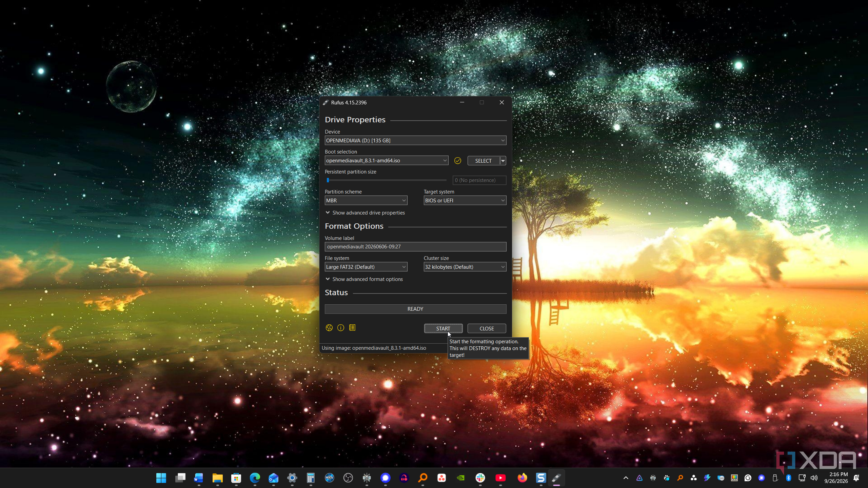Open the volume speaker tray icon

(814, 478)
